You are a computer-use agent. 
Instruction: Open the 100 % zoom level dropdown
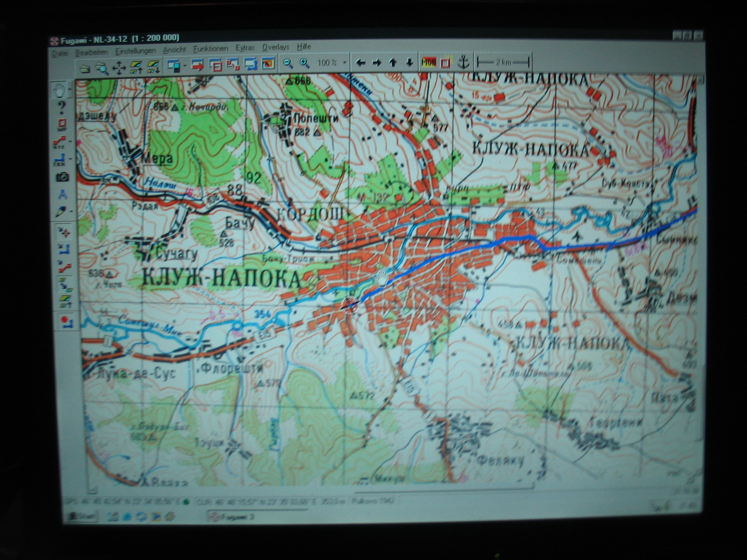(x=344, y=63)
